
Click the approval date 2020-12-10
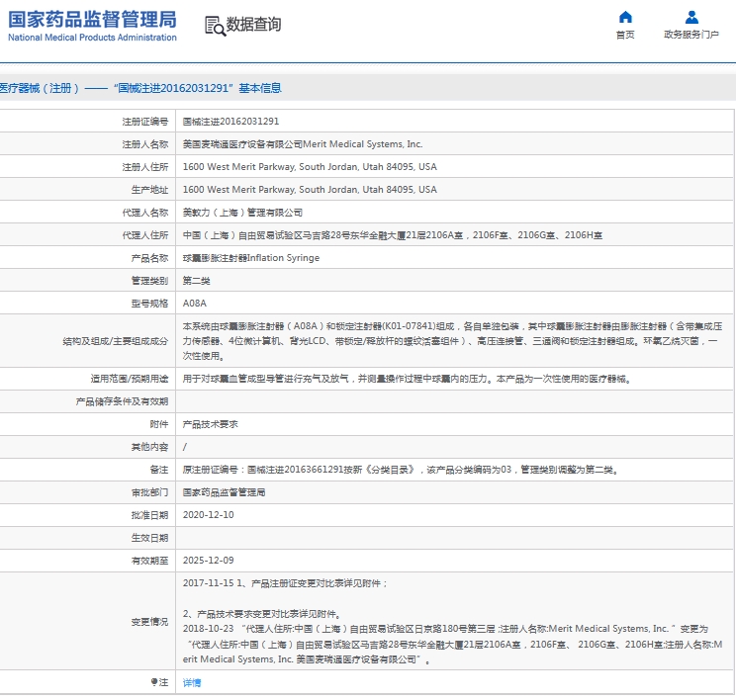click(208, 515)
